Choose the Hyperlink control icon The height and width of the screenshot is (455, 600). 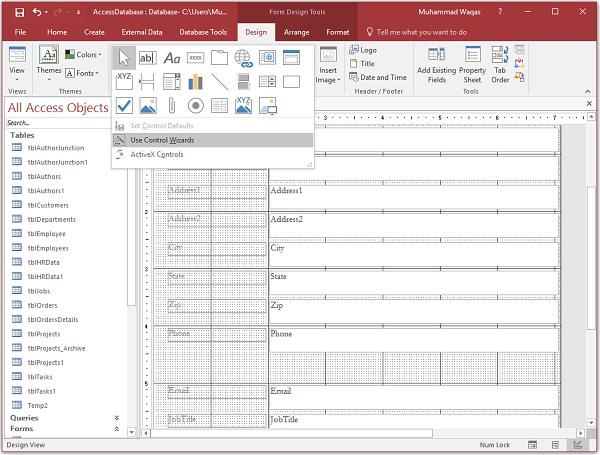point(243,58)
